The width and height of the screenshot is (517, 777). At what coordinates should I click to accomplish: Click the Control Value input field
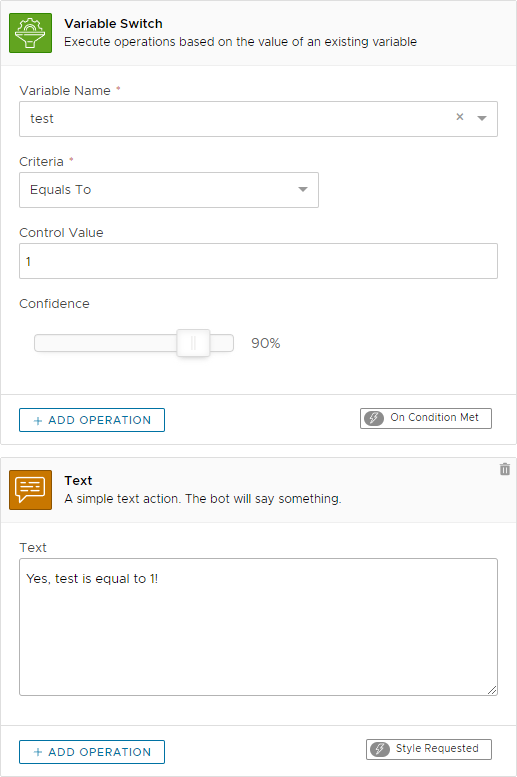click(258, 261)
